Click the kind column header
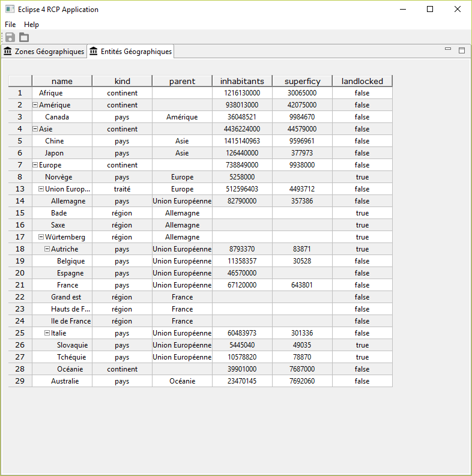This screenshot has width=472, height=476. tap(122, 81)
